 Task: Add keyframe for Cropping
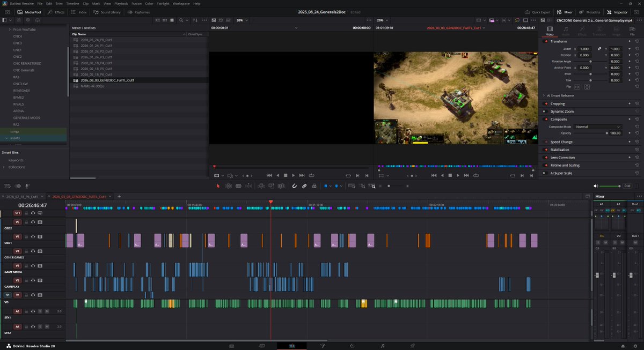[629, 103]
